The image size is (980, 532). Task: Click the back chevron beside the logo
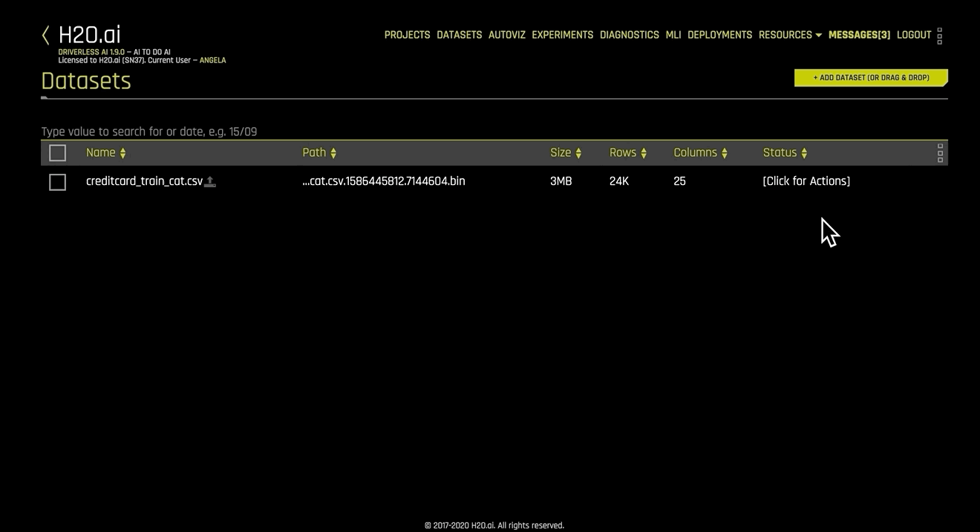coord(45,34)
